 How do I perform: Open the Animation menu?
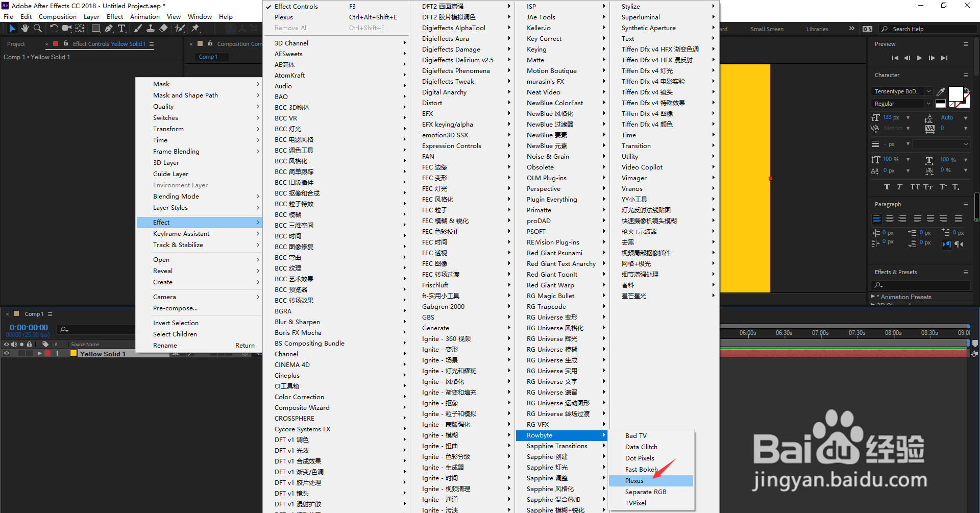click(x=145, y=16)
